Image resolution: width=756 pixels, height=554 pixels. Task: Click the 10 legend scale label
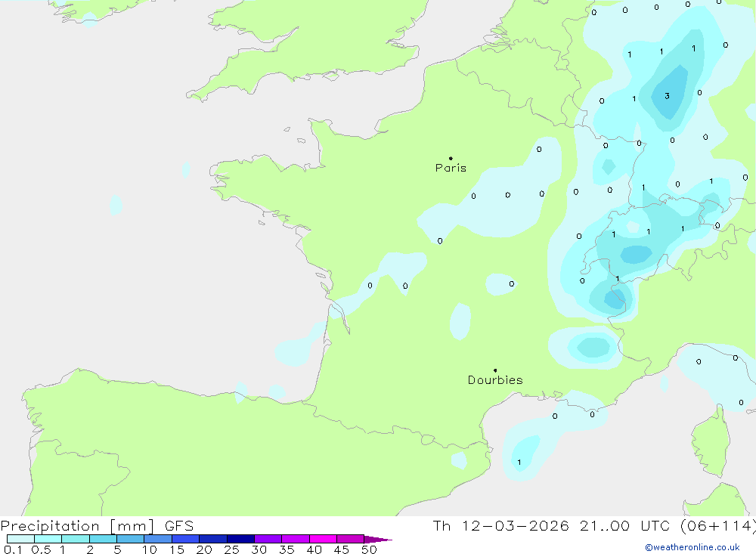point(150,549)
